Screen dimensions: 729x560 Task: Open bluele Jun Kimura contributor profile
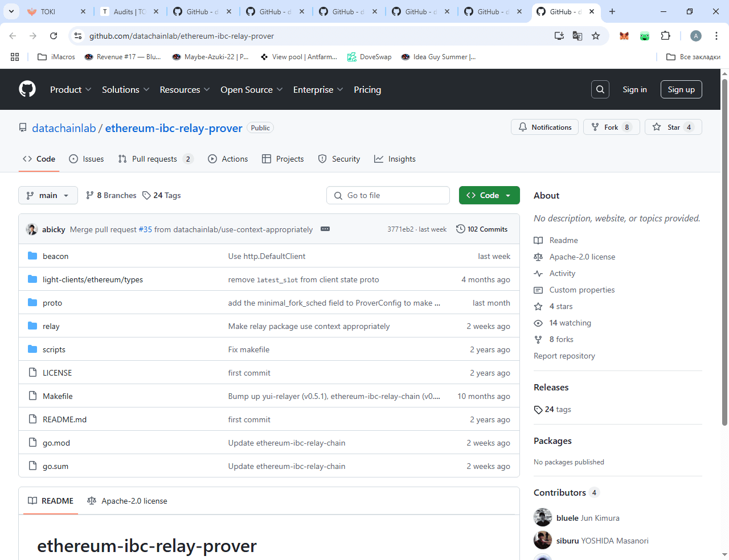(x=588, y=518)
